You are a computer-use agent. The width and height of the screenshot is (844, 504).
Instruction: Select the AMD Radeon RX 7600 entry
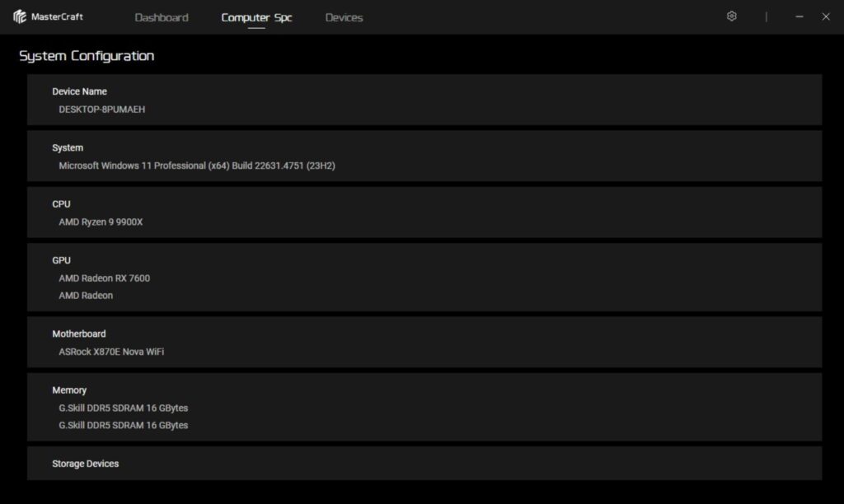click(105, 278)
